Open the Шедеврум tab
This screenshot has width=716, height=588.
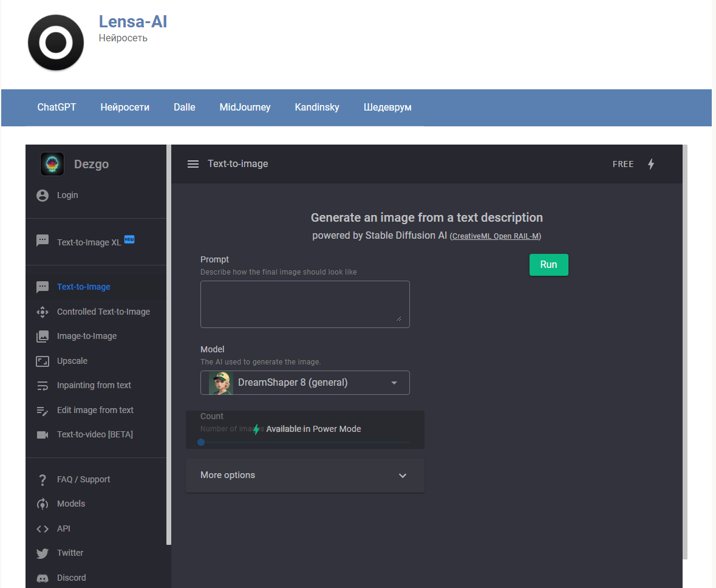tap(387, 108)
